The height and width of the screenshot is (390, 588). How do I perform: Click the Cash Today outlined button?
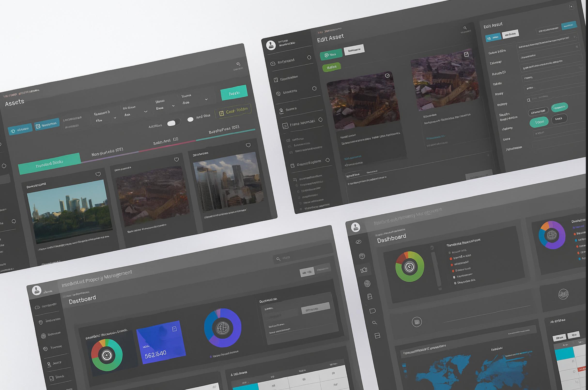tap(233, 112)
